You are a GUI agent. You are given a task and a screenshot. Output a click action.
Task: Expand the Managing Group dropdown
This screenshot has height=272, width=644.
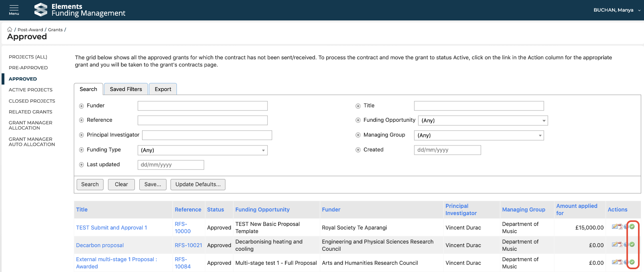[x=479, y=135]
